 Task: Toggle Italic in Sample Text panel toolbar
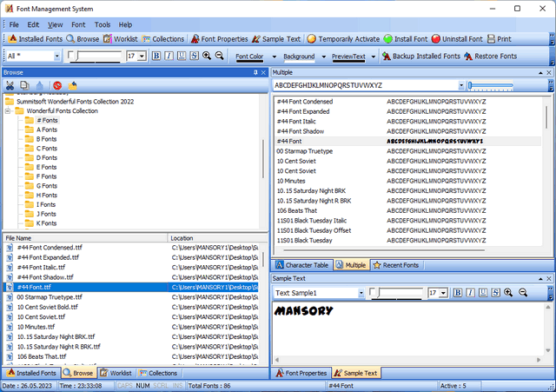470,293
